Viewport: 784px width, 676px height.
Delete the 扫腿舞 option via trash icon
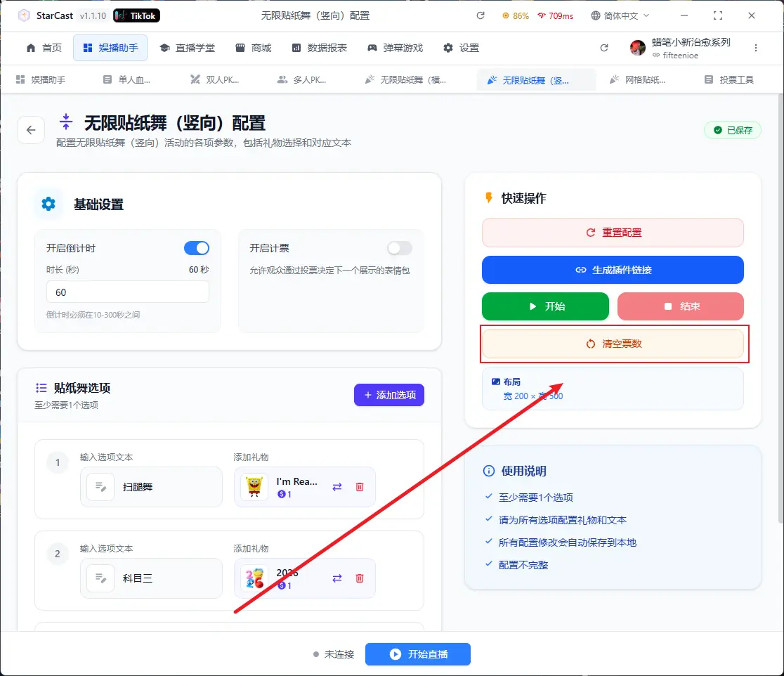(x=360, y=487)
